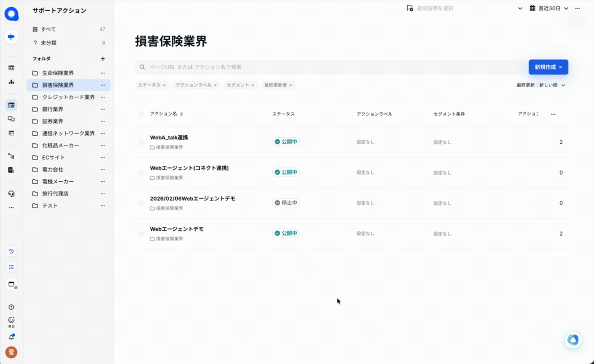Screen dimensions: 594x364
Task: Open the sidebar more (…) icon
Action: pos(11,207)
